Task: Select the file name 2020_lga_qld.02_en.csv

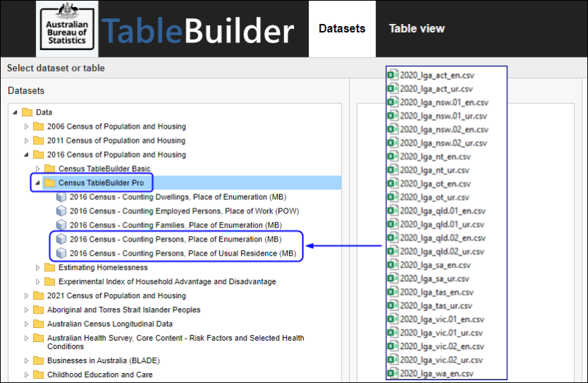Action: tap(442, 238)
